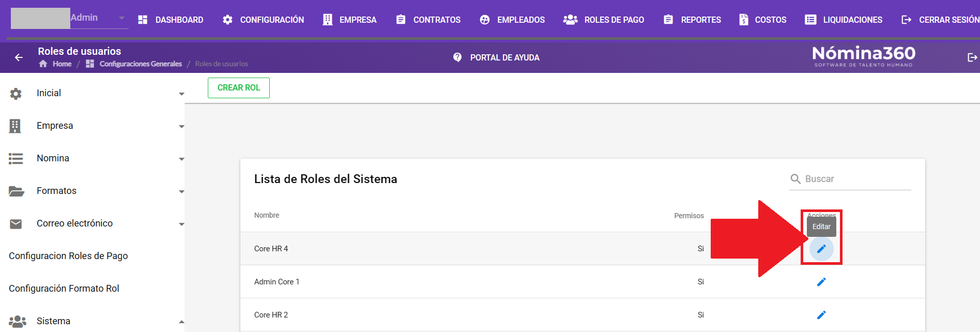Click the Empresa building icon in top bar

click(x=328, y=20)
